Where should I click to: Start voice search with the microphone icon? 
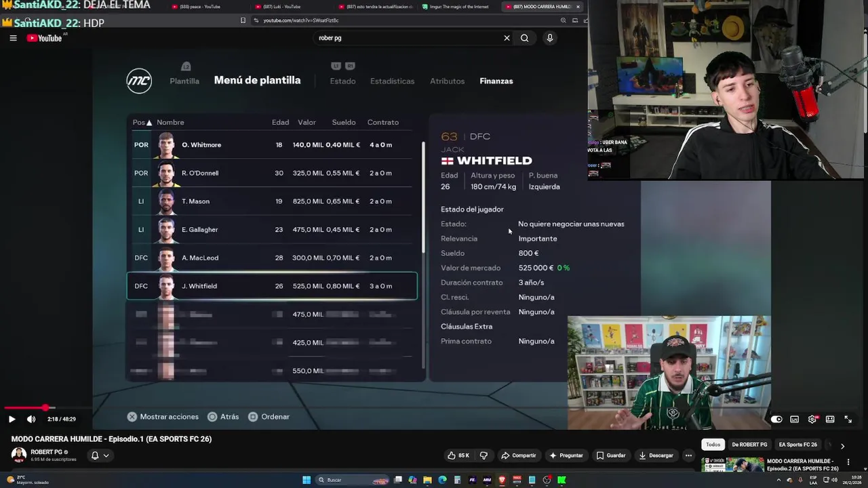[x=550, y=38]
